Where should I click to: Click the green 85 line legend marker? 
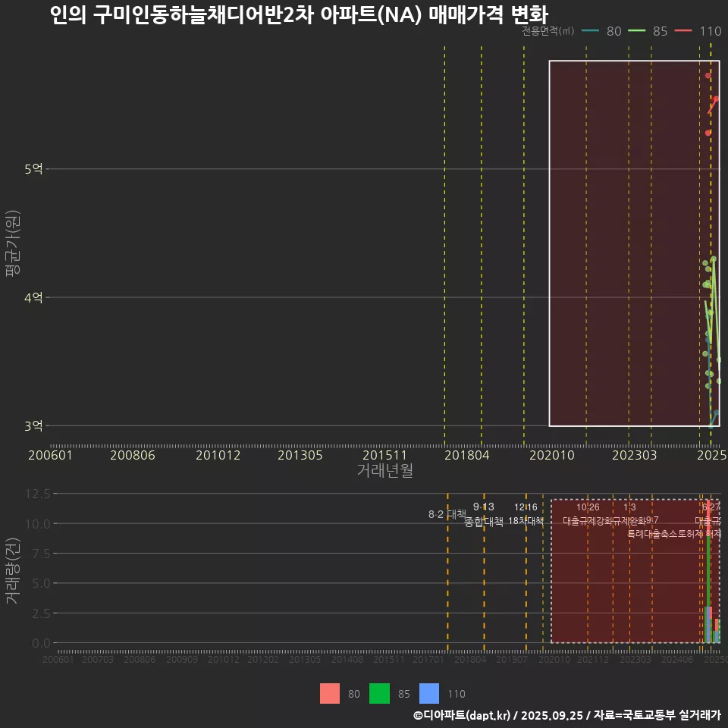pyautogui.click(x=638, y=31)
